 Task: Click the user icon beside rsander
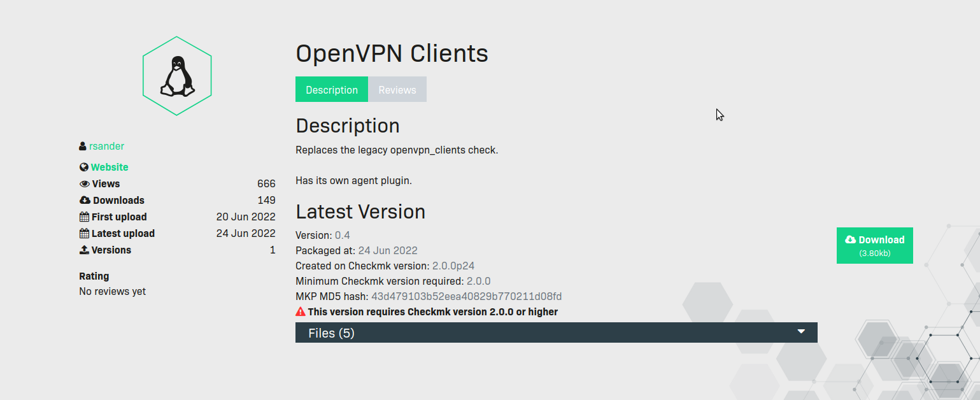pos(83,146)
